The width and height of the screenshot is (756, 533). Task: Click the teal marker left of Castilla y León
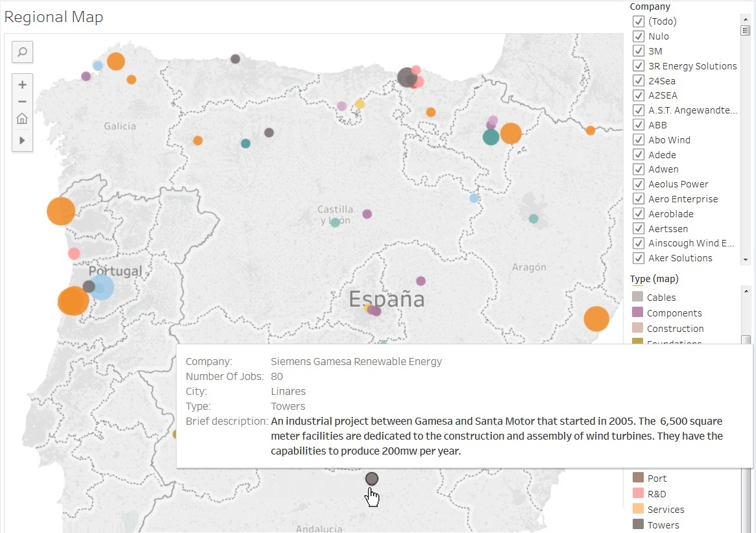[335, 222]
